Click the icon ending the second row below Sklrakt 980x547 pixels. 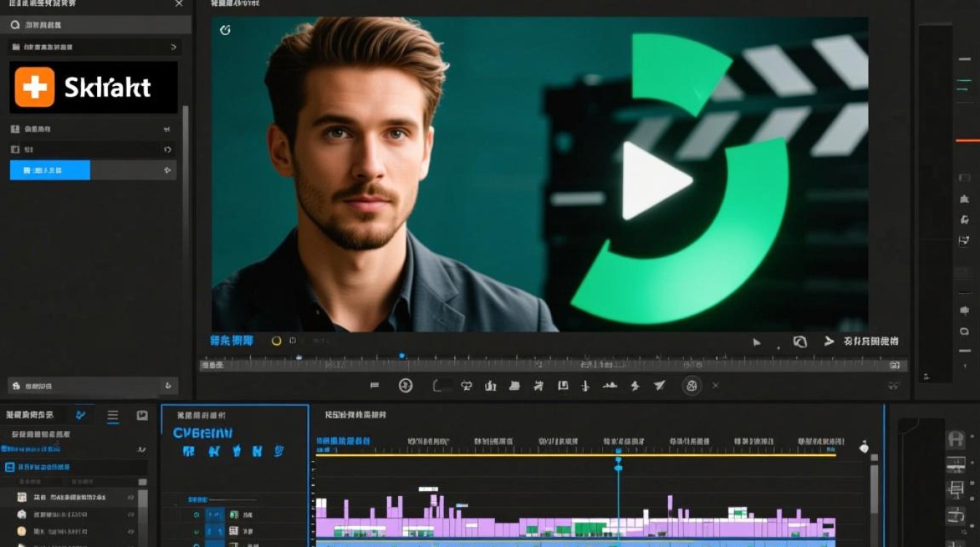point(168,150)
